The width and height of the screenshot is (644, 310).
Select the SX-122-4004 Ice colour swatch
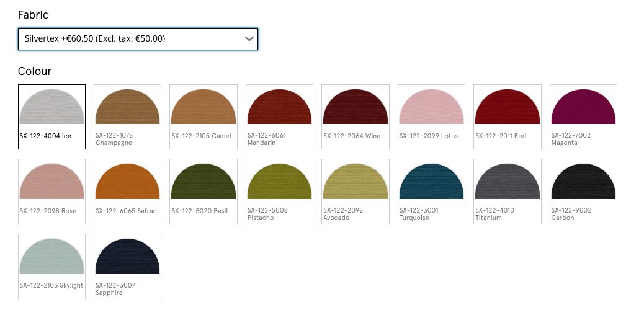point(51,117)
